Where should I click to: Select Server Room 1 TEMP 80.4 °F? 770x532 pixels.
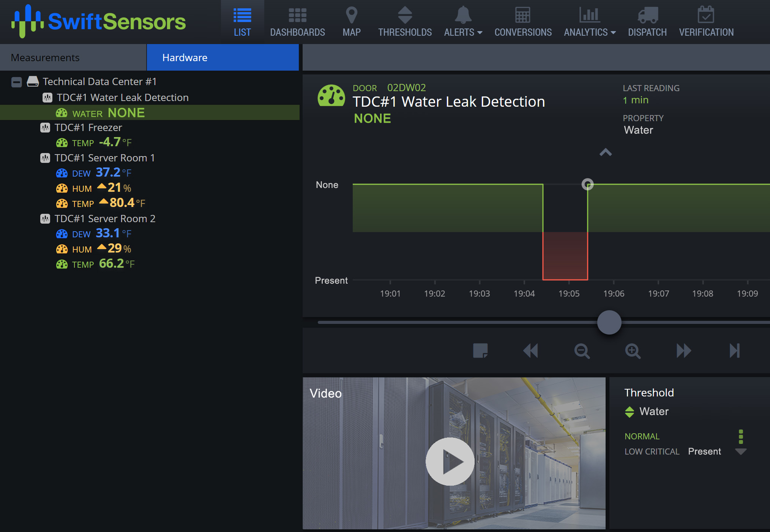coord(101,204)
